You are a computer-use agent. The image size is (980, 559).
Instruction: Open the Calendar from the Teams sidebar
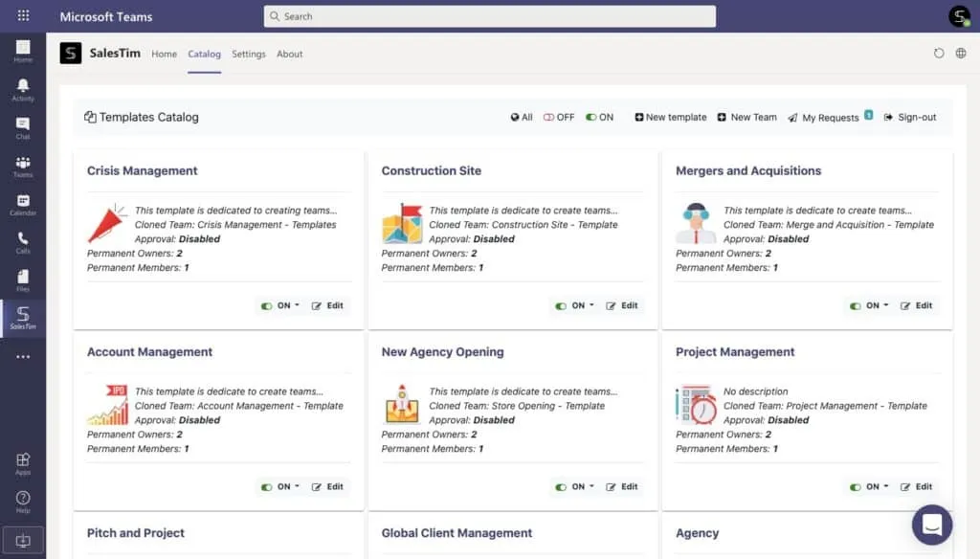(x=21, y=201)
